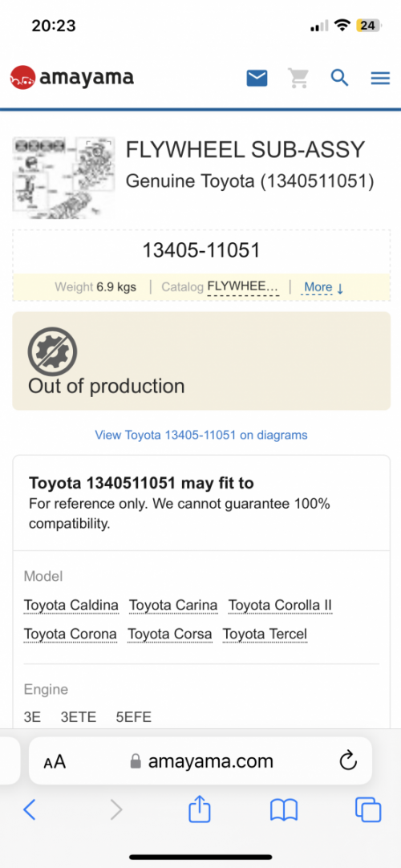Tap the amayama.com address bar
Image resolution: width=401 pixels, height=868 pixels.
200,761
